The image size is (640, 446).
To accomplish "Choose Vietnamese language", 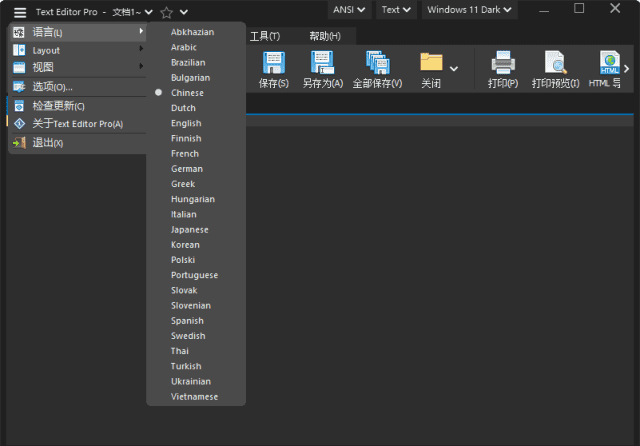I will (196, 397).
